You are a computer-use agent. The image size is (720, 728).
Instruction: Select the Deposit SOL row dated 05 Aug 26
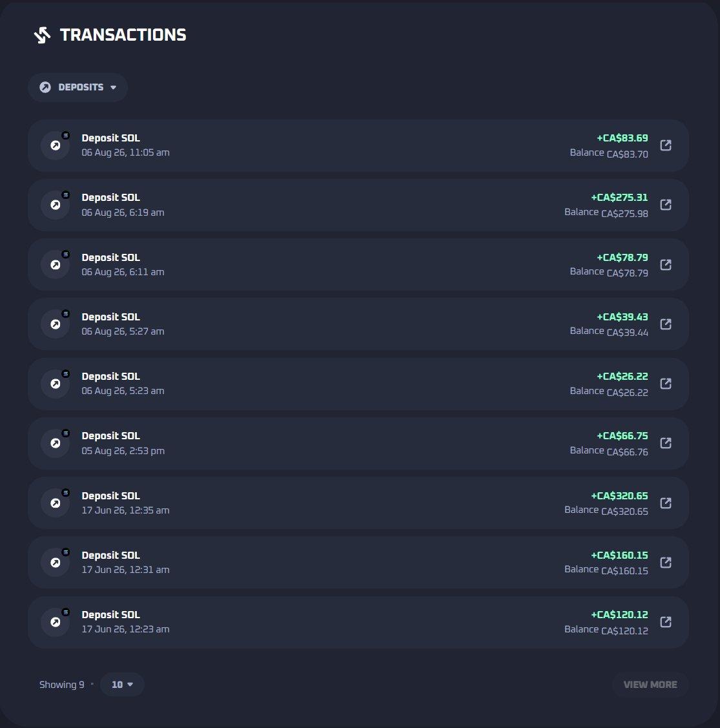(x=358, y=443)
